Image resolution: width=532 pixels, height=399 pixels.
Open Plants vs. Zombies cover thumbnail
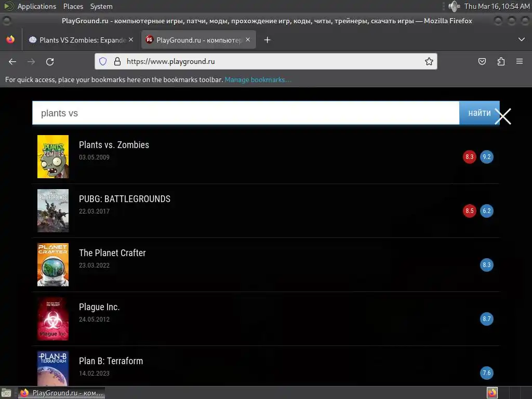53,156
